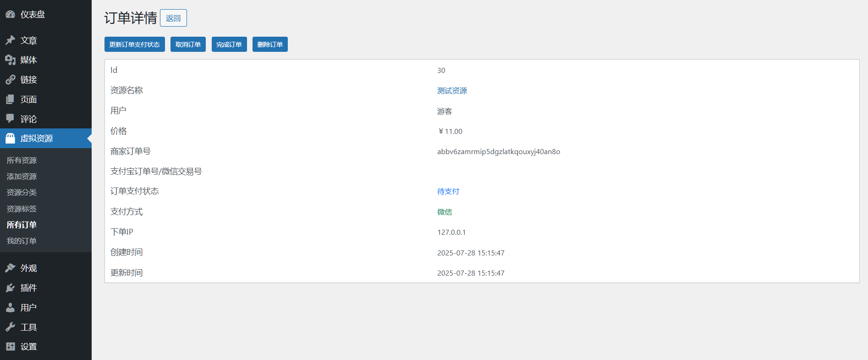Click the 商家订单号 label

coord(131,151)
